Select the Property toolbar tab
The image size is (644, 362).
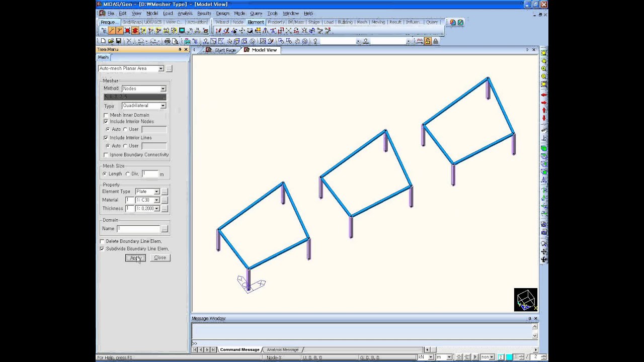[x=276, y=22]
